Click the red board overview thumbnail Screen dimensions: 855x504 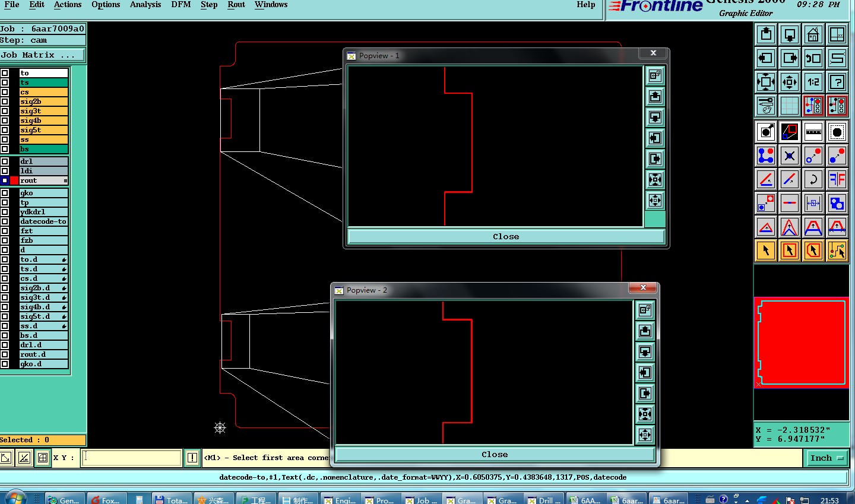(x=802, y=343)
